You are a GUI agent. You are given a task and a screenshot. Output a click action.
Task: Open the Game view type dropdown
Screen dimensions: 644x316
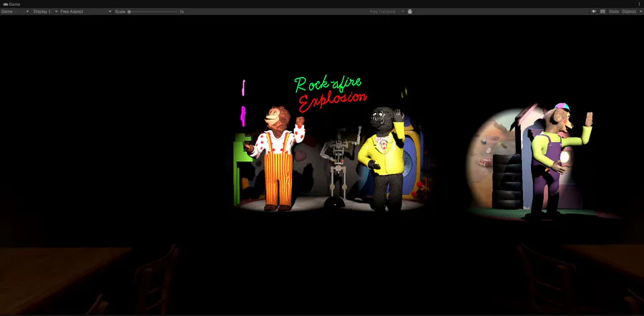[x=15, y=11]
